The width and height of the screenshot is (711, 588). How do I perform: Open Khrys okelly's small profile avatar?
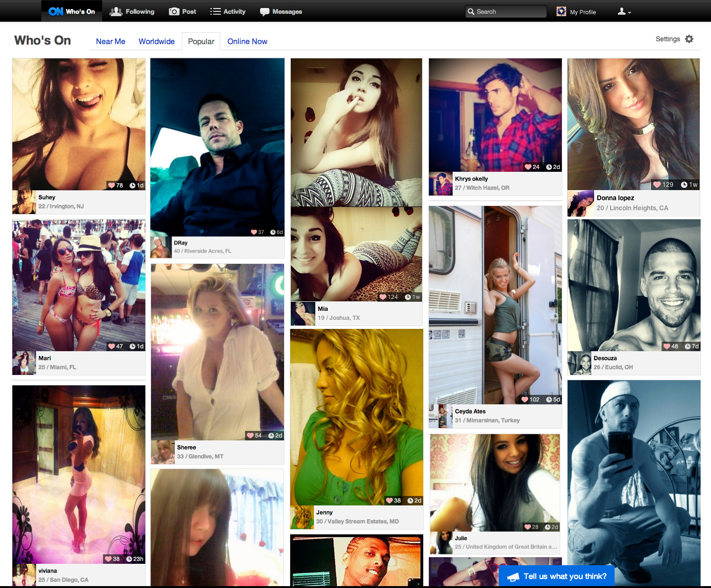pos(441,184)
